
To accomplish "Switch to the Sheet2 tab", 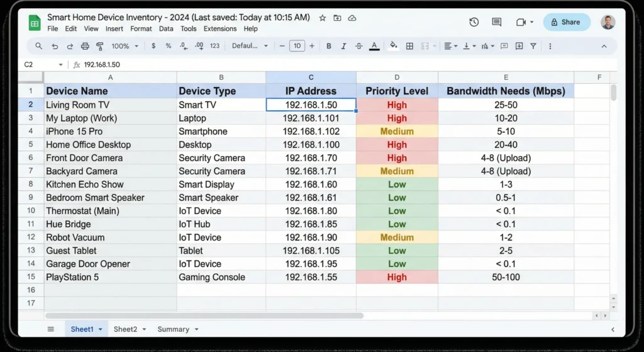I will (125, 329).
